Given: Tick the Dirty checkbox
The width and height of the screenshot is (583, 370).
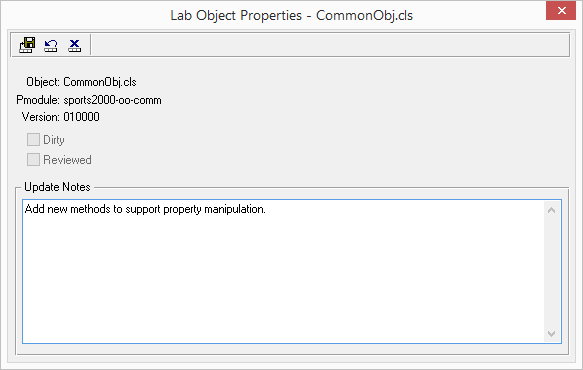Looking at the screenshot, I should point(33,139).
